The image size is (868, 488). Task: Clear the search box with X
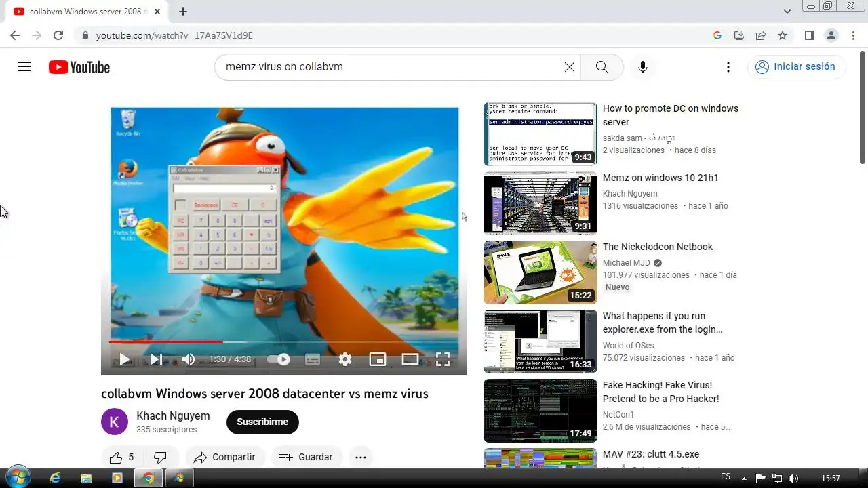(570, 67)
